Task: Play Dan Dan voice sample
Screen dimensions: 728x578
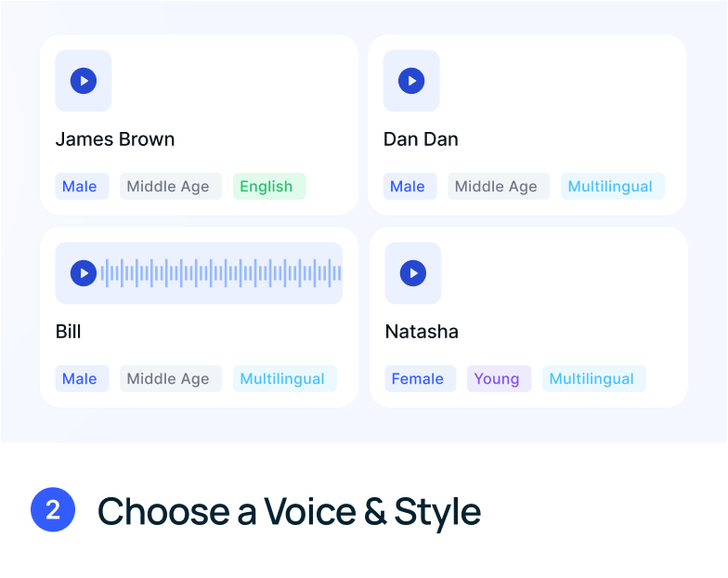Action: tap(411, 81)
